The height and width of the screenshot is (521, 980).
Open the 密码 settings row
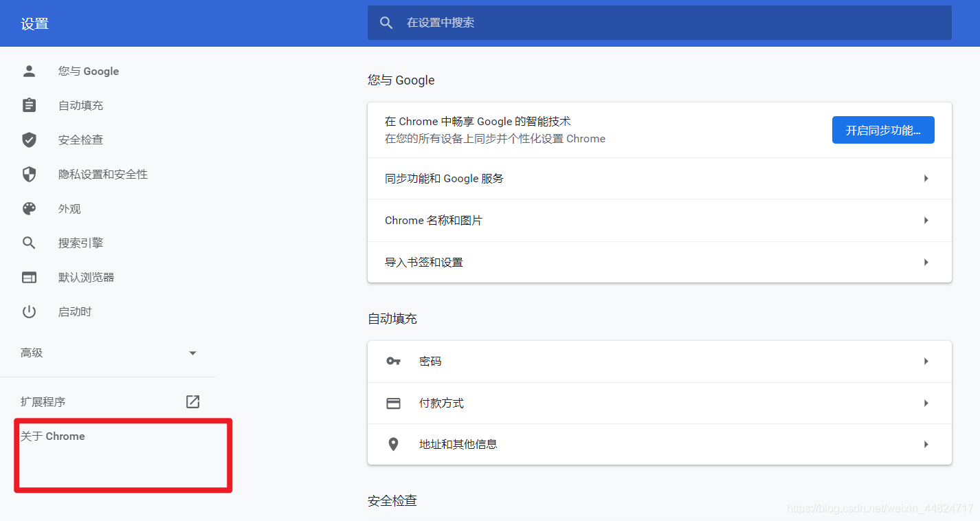(660, 361)
